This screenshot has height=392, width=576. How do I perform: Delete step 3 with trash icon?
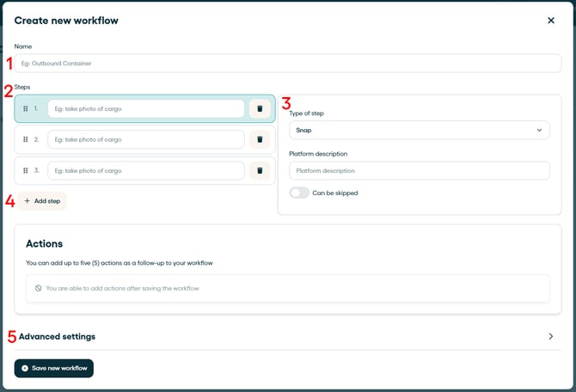coord(260,170)
